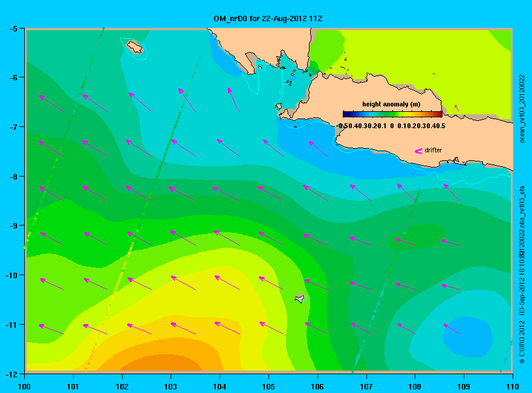532x393 pixels.
Task: Click the height anomaly (m) colorbar label
Action: [x=391, y=105]
